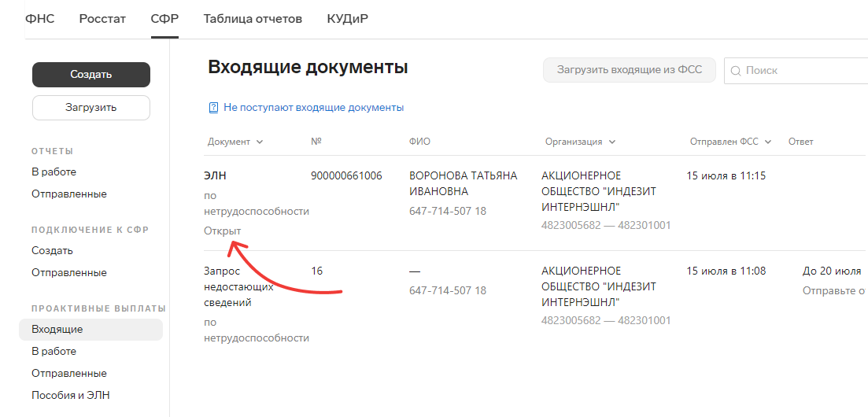Open the ФНС tab
This screenshot has height=417, width=868.
pos(40,19)
